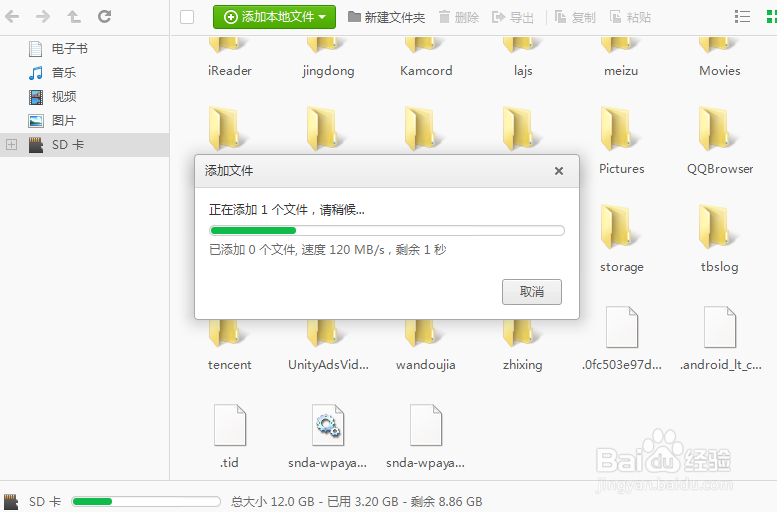Viewport: 777px width, 512px height.
Task: Select the Movies folder
Action: 720,58
